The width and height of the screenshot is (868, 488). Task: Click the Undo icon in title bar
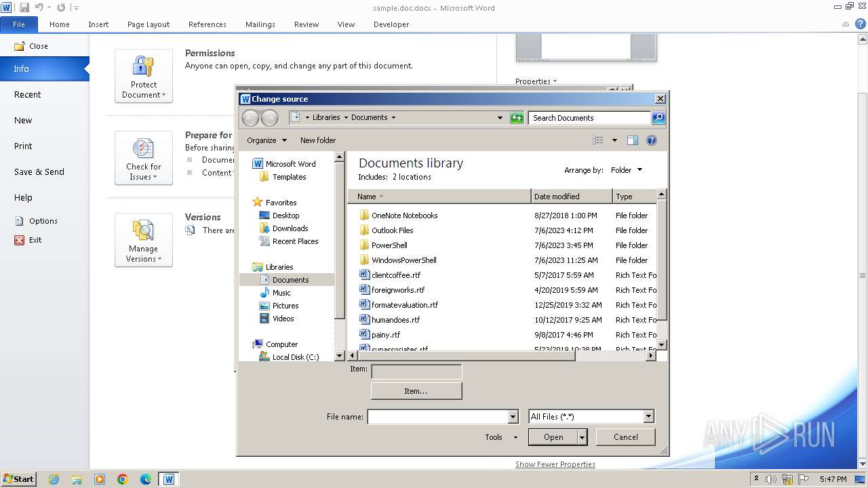pyautogui.click(x=39, y=7)
